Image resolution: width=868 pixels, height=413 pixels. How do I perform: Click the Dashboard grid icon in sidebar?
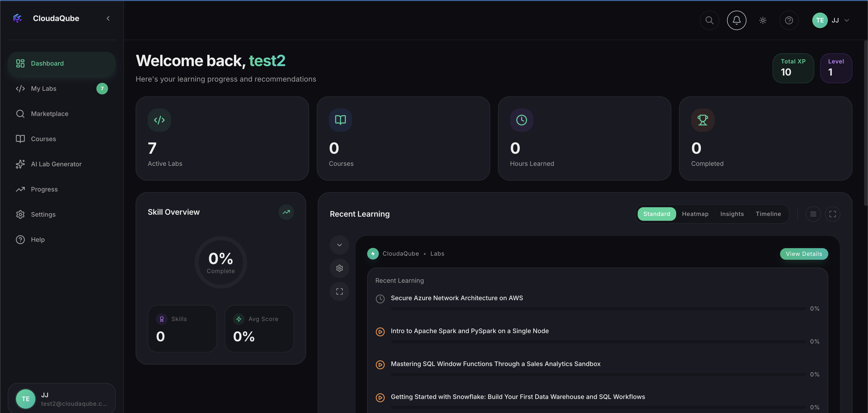[x=20, y=63]
